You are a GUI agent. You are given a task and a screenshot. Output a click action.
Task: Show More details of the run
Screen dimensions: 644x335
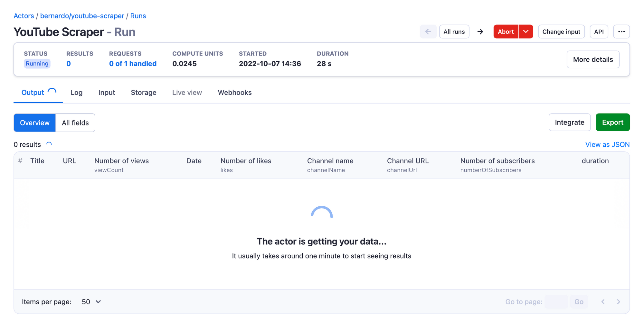593,59
